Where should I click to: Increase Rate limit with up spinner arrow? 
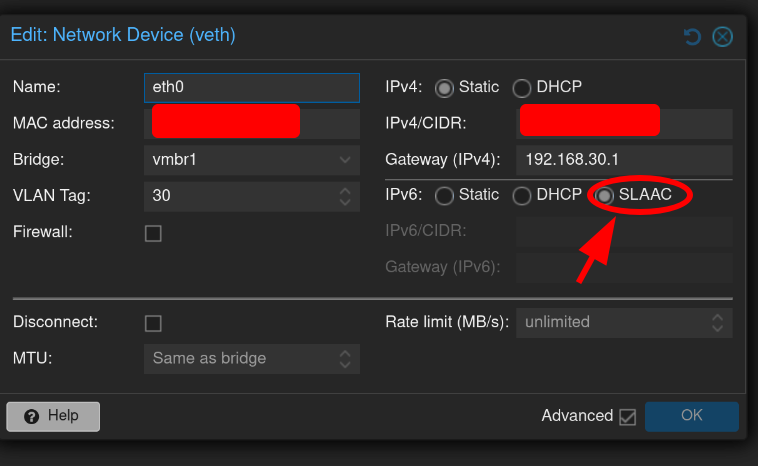point(717,318)
